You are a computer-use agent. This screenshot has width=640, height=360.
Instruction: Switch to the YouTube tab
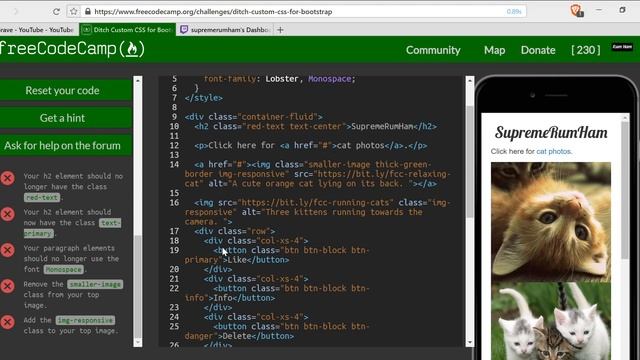click(39, 30)
